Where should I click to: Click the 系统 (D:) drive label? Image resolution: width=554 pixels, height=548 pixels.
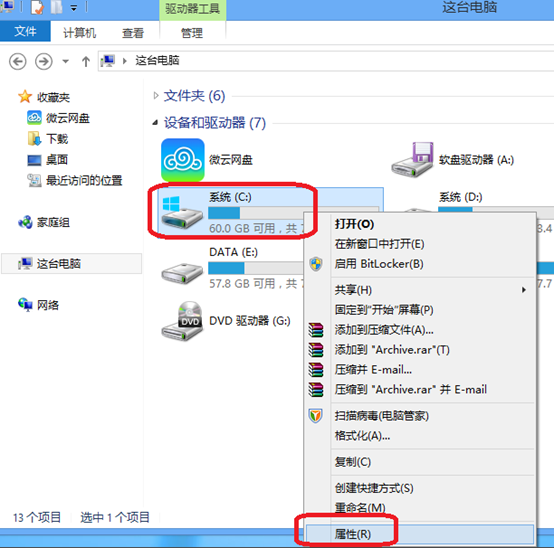[x=460, y=197]
